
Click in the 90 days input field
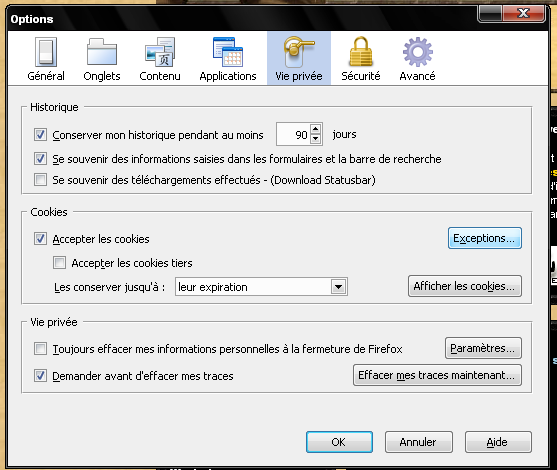(x=293, y=134)
